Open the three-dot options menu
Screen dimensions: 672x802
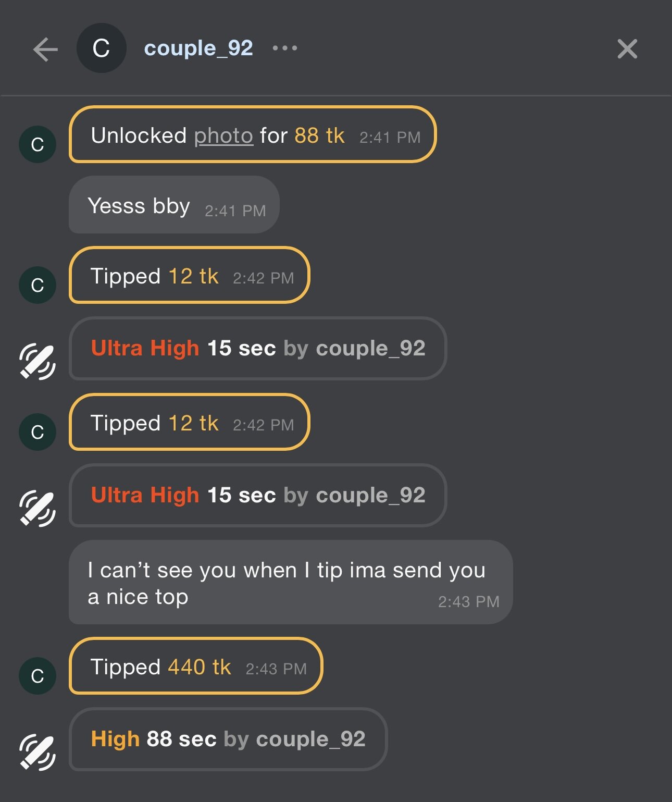pos(285,48)
